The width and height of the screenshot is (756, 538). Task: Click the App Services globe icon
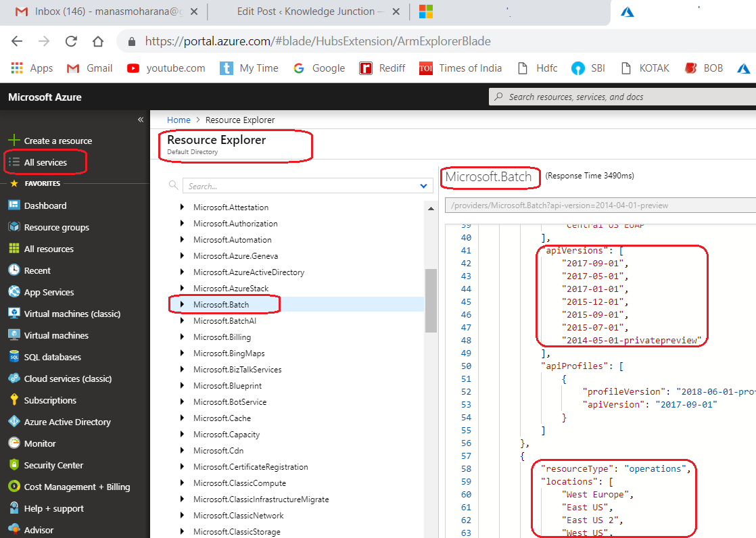pos(14,292)
